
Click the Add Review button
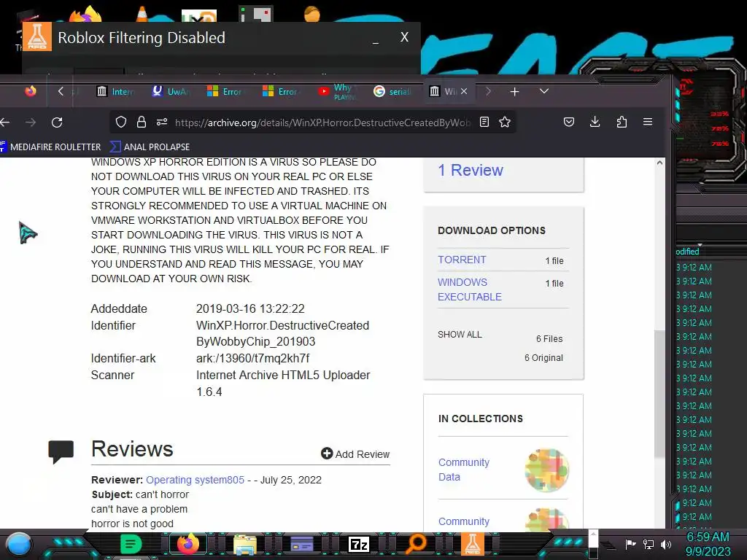coord(355,454)
